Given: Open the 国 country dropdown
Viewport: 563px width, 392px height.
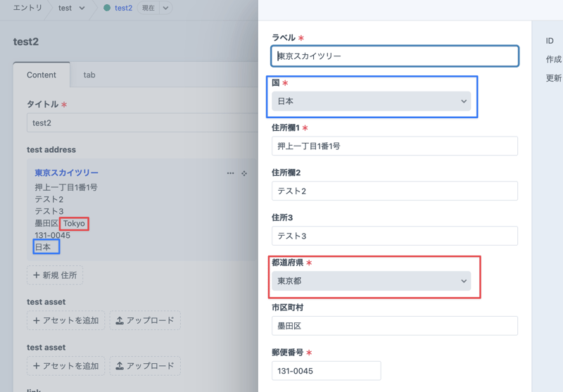Looking at the screenshot, I should (x=371, y=101).
